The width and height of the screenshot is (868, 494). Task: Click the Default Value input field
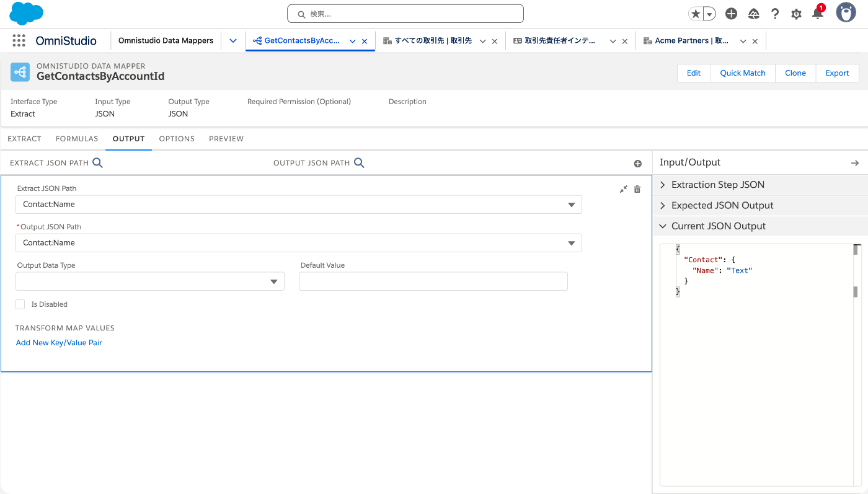[433, 281]
